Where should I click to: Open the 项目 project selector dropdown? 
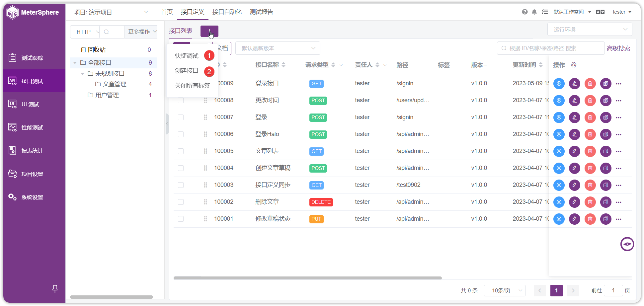(x=111, y=12)
